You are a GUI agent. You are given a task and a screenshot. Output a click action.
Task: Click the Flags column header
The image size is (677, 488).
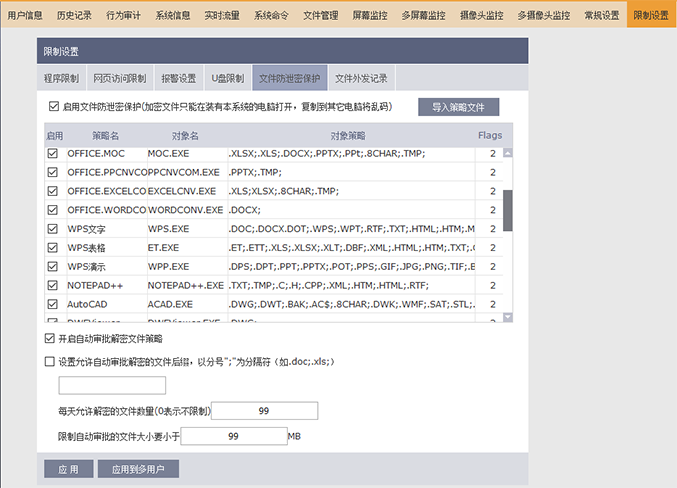coord(490,136)
